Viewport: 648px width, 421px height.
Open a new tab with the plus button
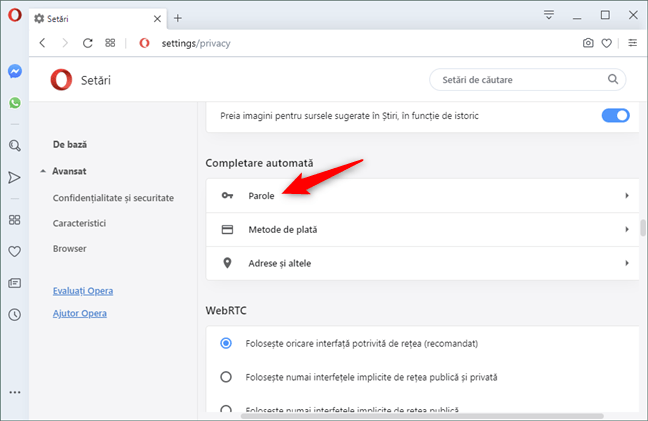[x=178, y=18]
